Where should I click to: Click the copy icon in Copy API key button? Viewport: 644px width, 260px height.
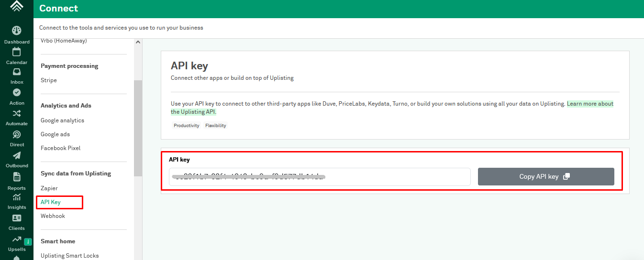click(566, 176)
